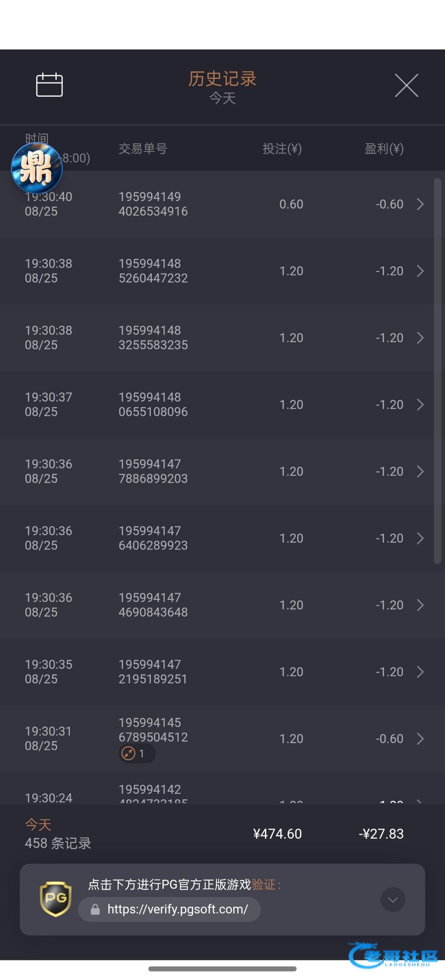
Task: Close the history records panel
Action: tap(406, 85)
